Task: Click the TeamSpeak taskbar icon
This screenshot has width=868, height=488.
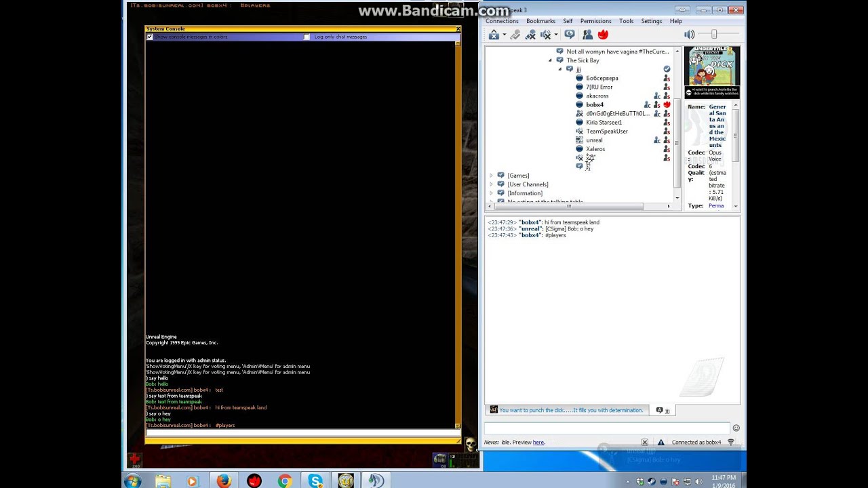Action: tap(376, 481)
